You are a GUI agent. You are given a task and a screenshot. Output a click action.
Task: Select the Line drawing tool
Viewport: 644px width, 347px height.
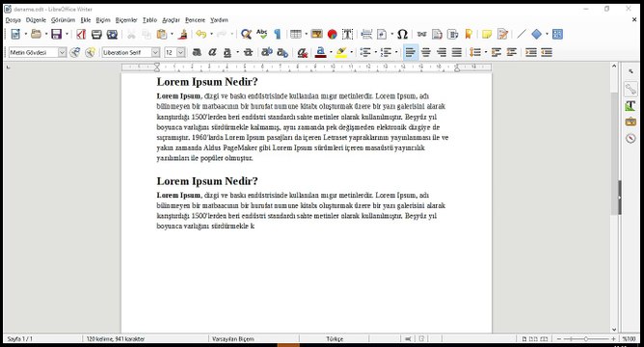pos(522,34)
